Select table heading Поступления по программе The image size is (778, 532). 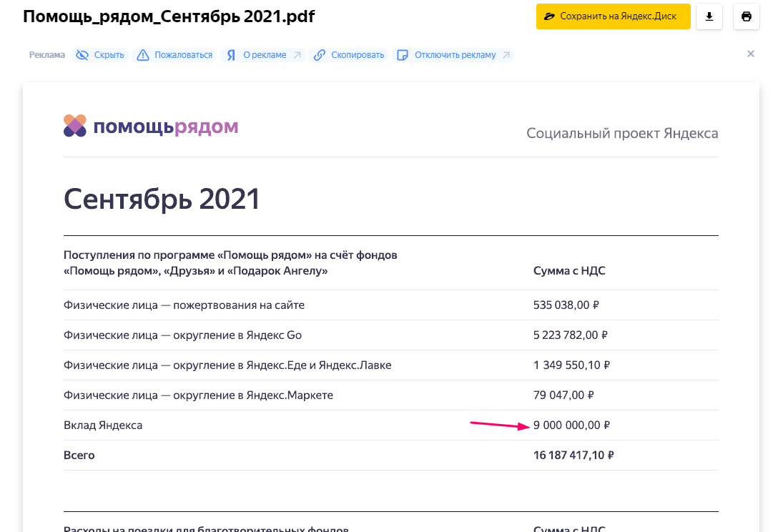pyautogui.click(x=230, y=263)
